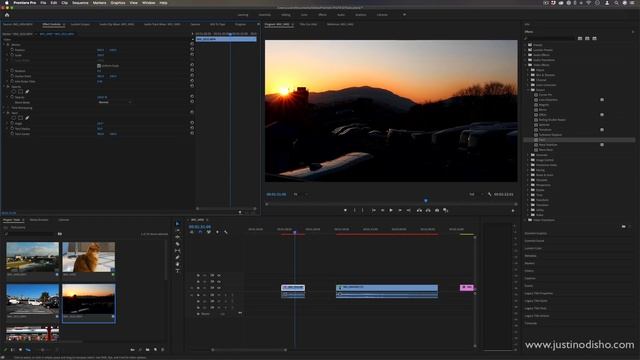Screen dimensions: 640x360
Task: Open the Essential Graphics panel
Action: click(x=536, y=233)
